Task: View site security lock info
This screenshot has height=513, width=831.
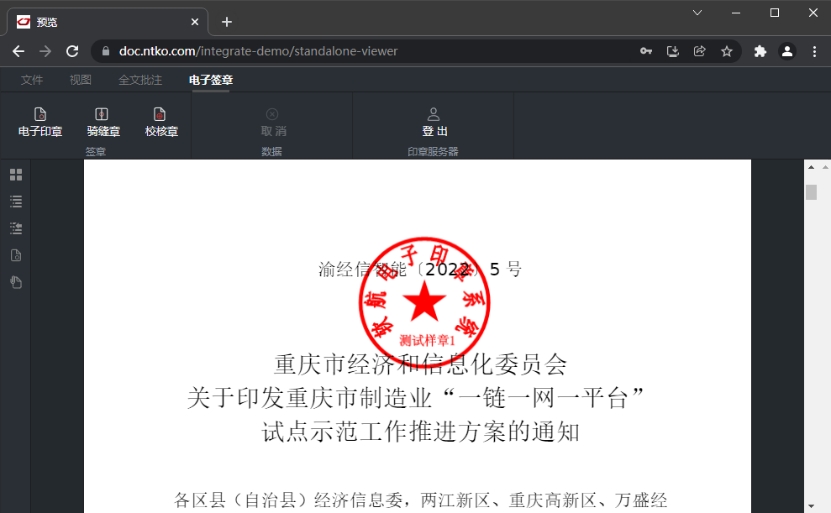Action: click(105, 51)
